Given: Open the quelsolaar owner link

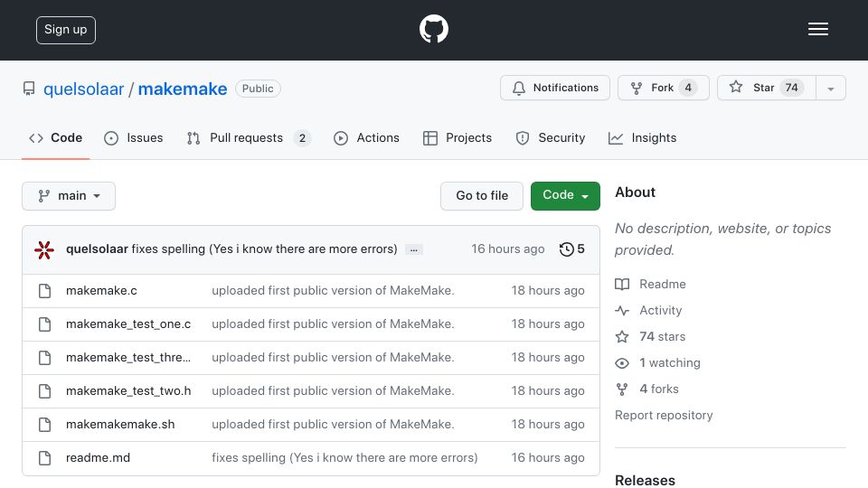Looking at the screenshot, I should (83, 89).
